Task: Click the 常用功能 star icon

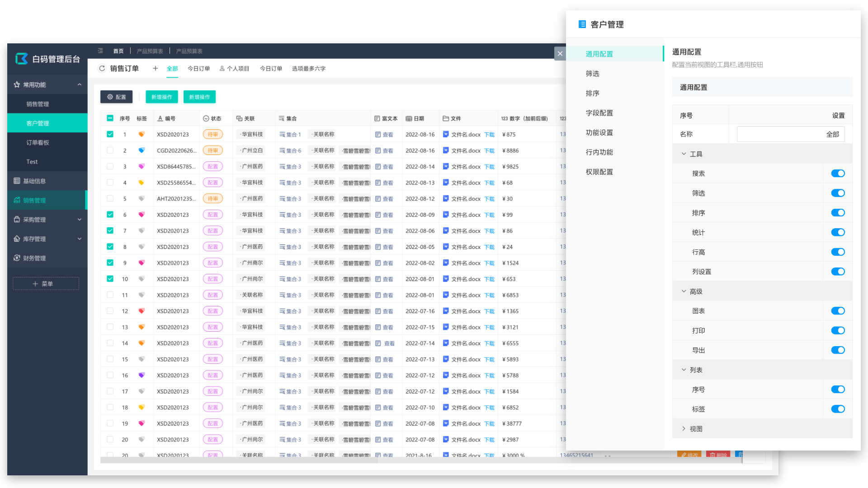Action: [x=17, y=84]
